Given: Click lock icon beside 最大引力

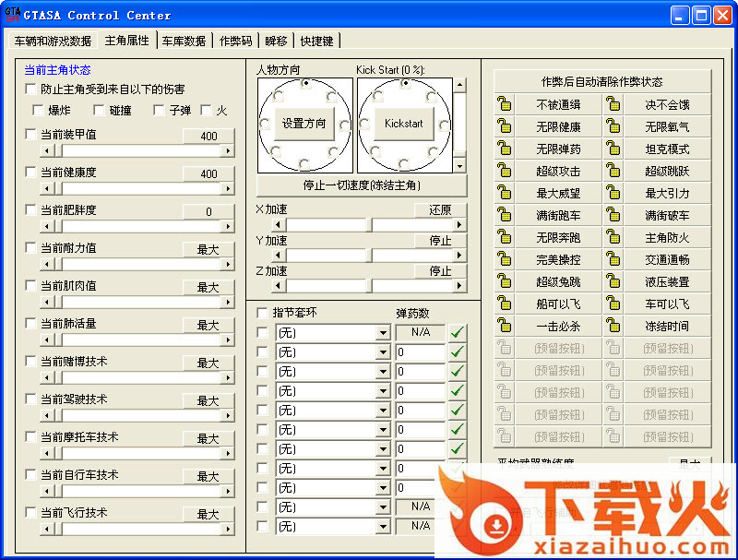Looking at the screenshot, I should pos(613,193).
